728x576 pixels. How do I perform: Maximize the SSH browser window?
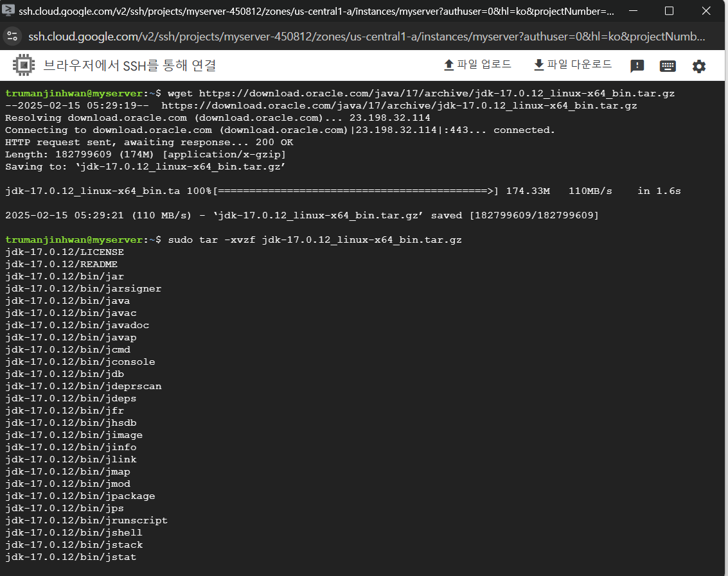point(669,11)
